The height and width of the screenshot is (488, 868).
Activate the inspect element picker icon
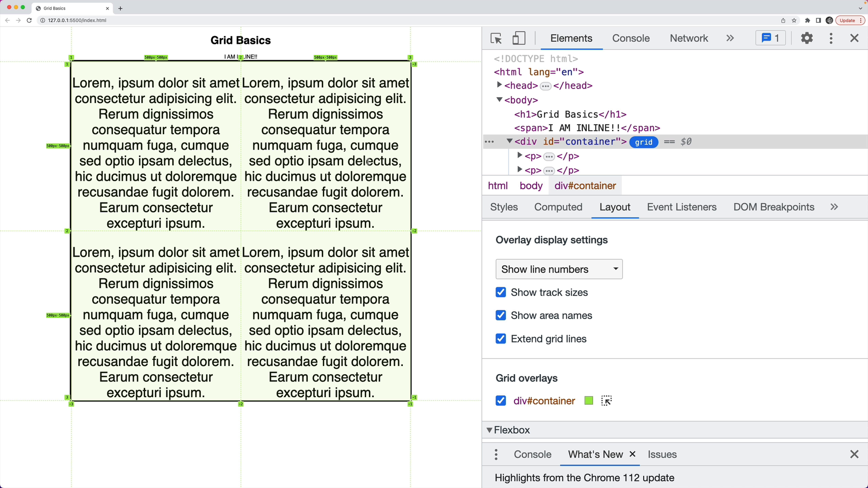point(496,38)
